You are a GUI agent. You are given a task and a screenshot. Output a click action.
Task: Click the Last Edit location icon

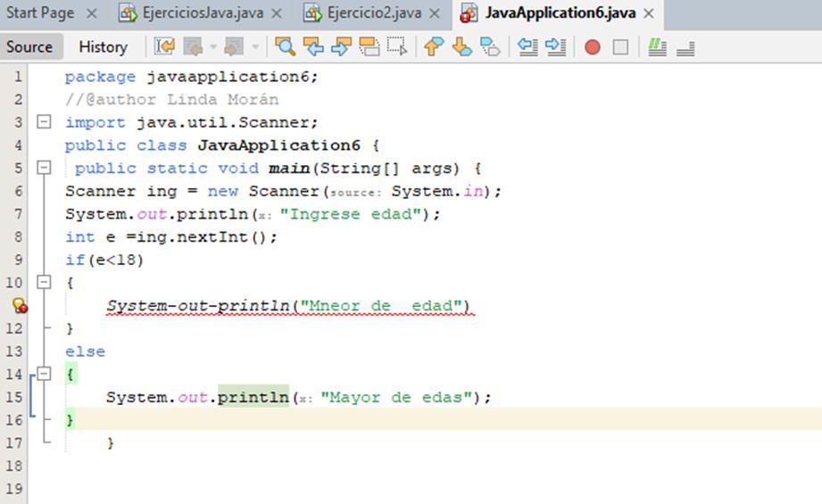[164, 46]
